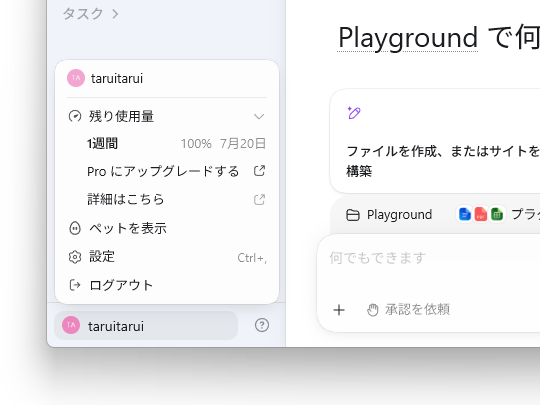Select ペットを表示 menu item

[x=167, y=228]
